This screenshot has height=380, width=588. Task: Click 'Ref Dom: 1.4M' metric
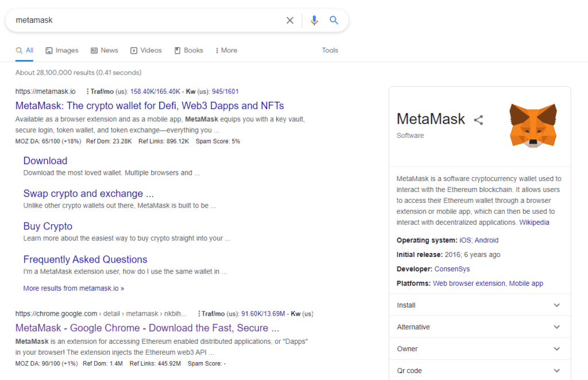[x=103, y=363]
